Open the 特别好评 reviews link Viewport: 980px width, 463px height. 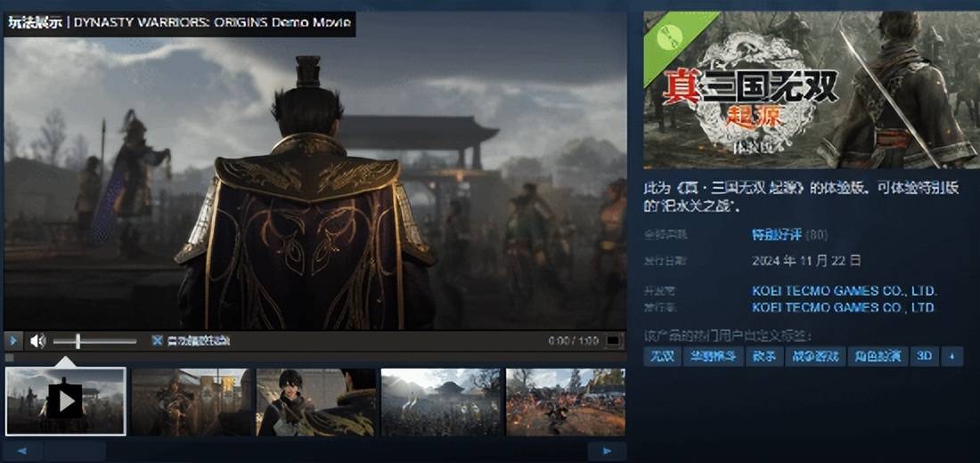(x=777, y=235)
